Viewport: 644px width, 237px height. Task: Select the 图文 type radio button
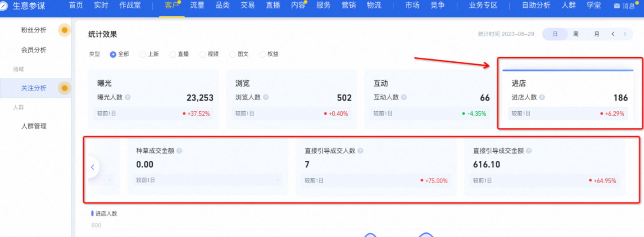(233, 54)
